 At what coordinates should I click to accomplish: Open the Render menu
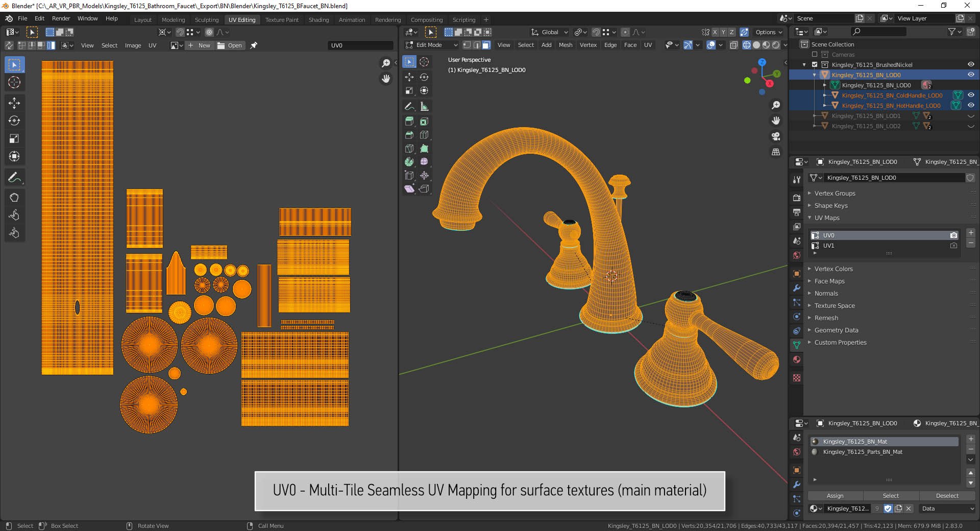click(x=61, y=18)
